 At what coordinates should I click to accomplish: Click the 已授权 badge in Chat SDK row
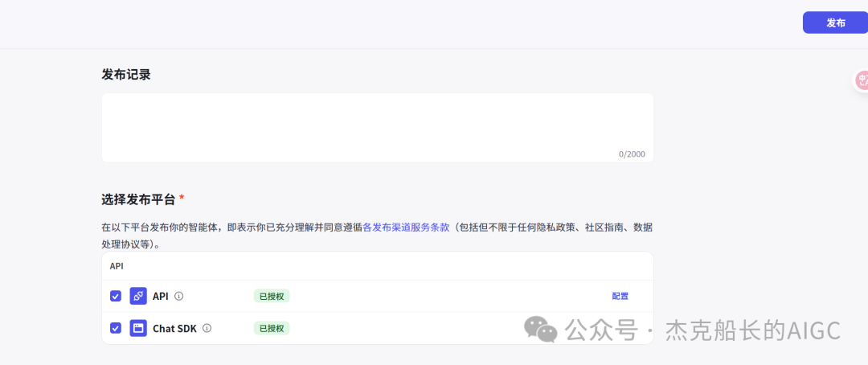tap(272, 329)
